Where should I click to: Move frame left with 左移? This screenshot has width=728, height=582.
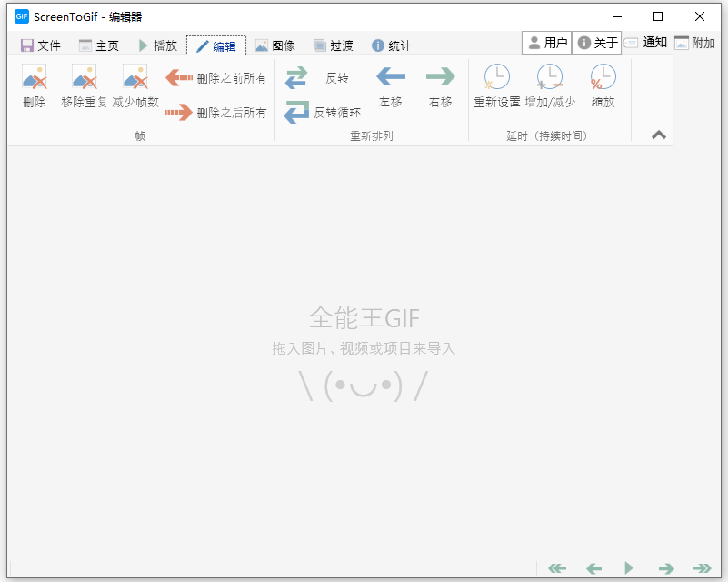(391, 85)
